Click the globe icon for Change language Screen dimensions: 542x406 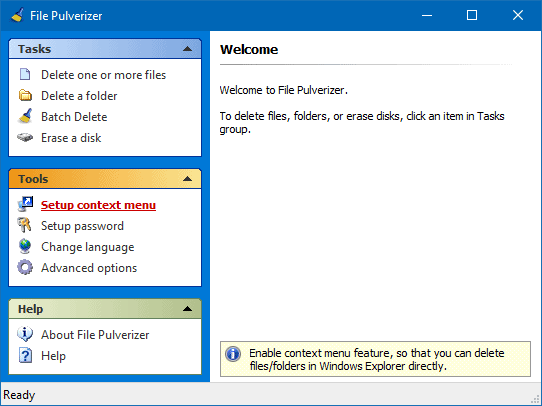click(25, 247)
